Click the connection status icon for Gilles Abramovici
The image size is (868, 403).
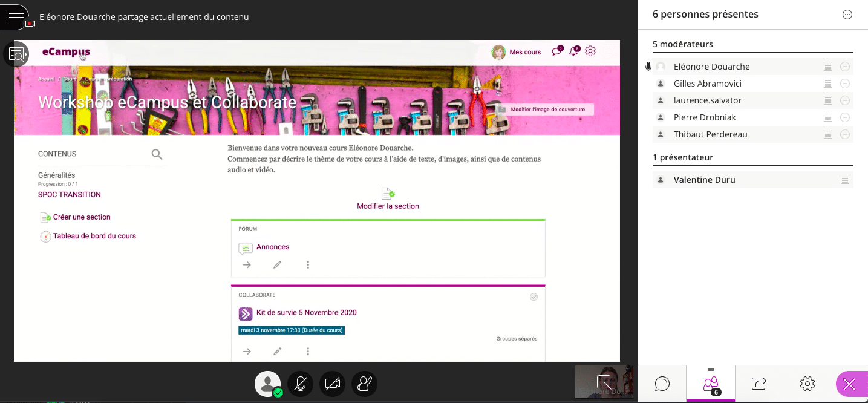click(829, 84)
